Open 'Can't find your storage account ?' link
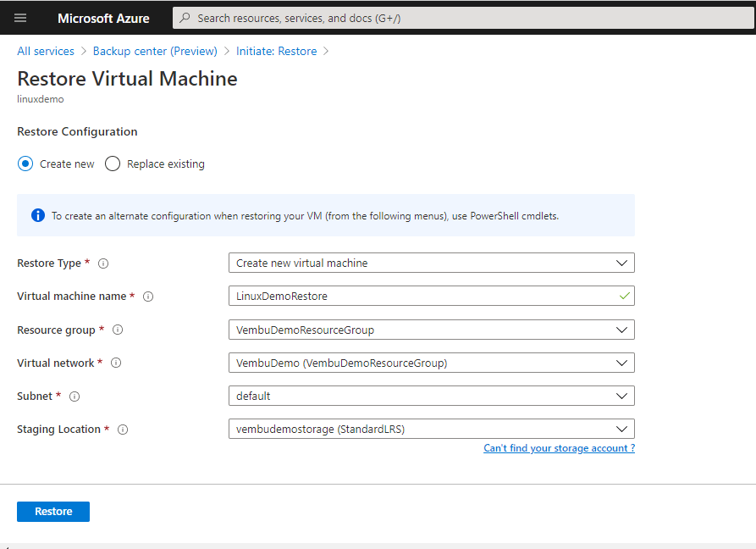This screenshot has width=756, height=549. point(560,448)
